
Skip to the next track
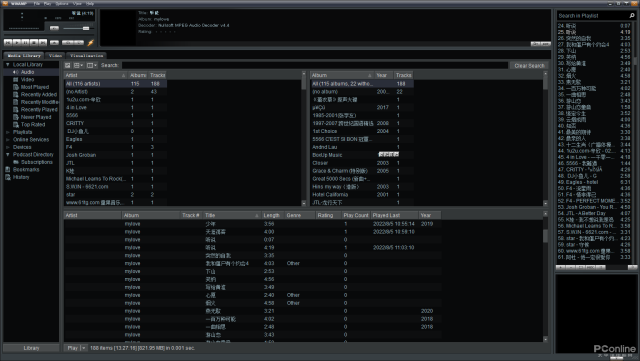click(x=43, y=42)
